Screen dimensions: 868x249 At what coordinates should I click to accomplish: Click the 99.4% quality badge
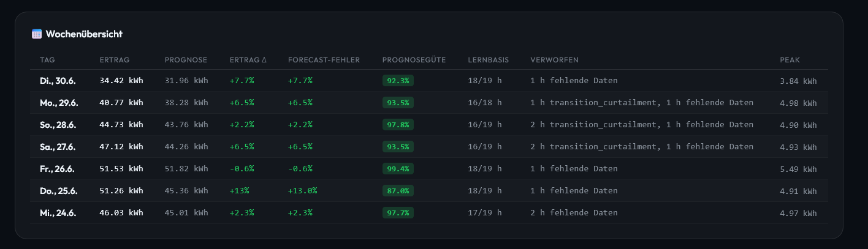tap(398, 169)
